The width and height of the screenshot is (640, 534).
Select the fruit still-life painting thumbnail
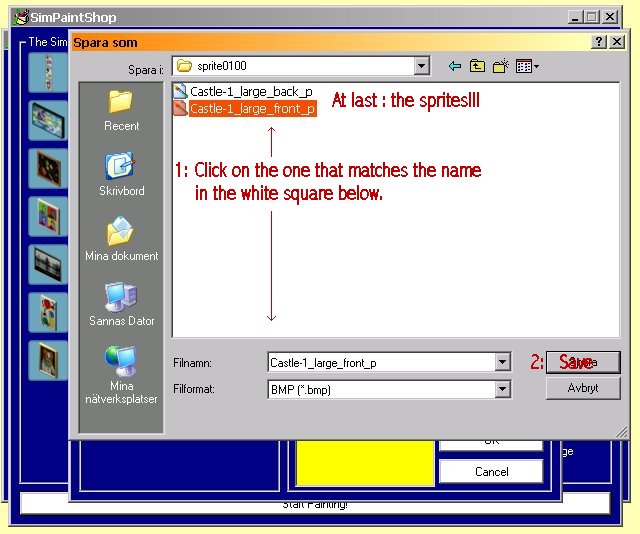(48, 168)
